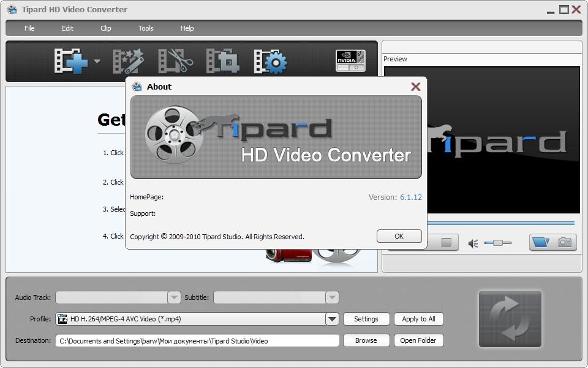Select the Crop film icon
588x368 pixels.
point(223,61)
